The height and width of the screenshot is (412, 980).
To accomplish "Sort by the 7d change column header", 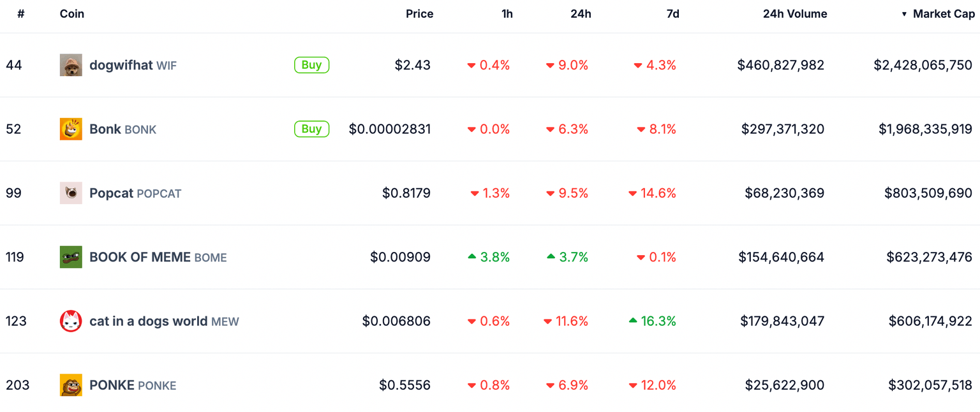I will 672,14.
